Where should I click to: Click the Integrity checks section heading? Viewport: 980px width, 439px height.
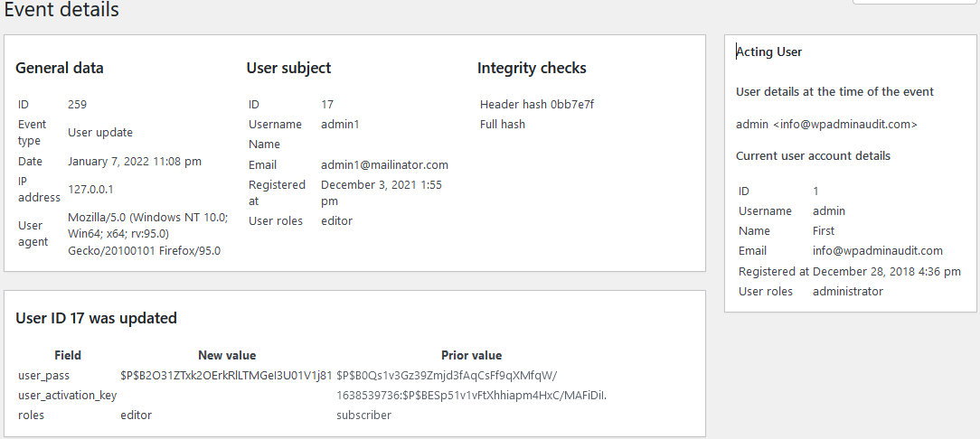(x=532, y=68)
